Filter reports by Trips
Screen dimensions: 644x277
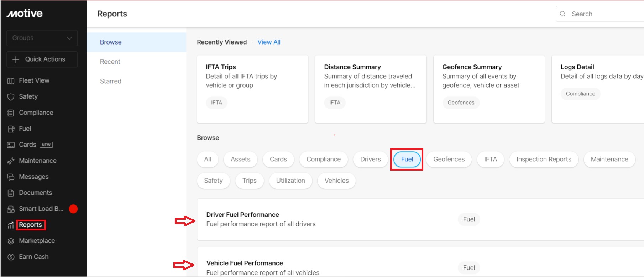250,181
